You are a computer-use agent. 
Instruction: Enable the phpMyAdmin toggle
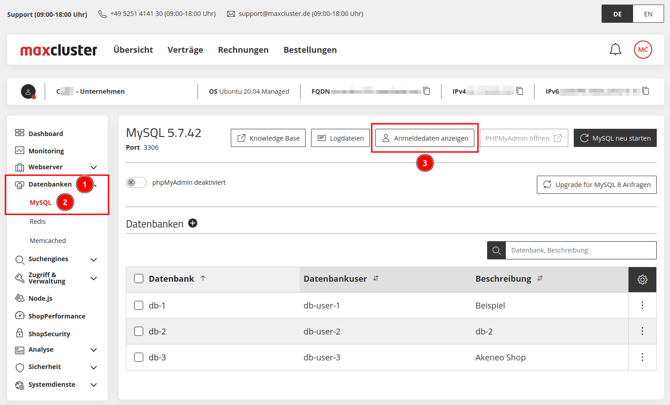point(136,183)
